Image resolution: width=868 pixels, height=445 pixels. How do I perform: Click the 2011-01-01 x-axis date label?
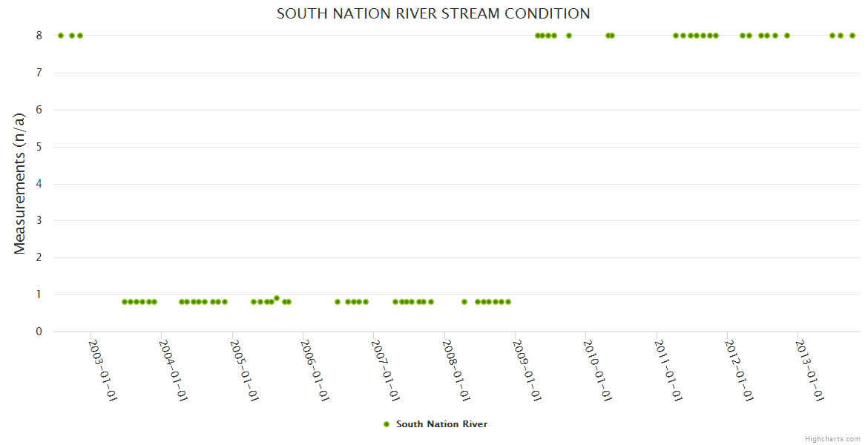point(668,371)
